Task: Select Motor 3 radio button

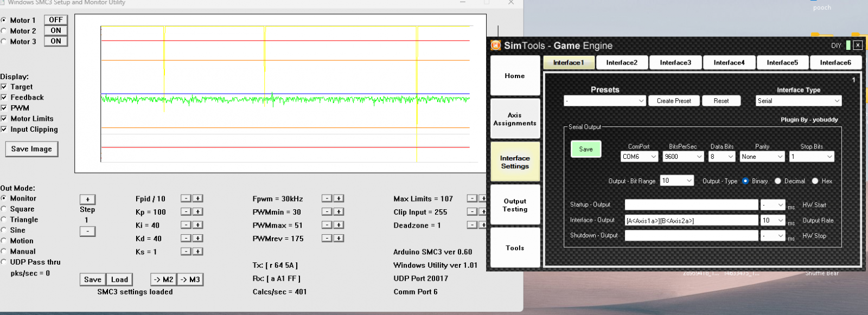Action: [4, 41]
